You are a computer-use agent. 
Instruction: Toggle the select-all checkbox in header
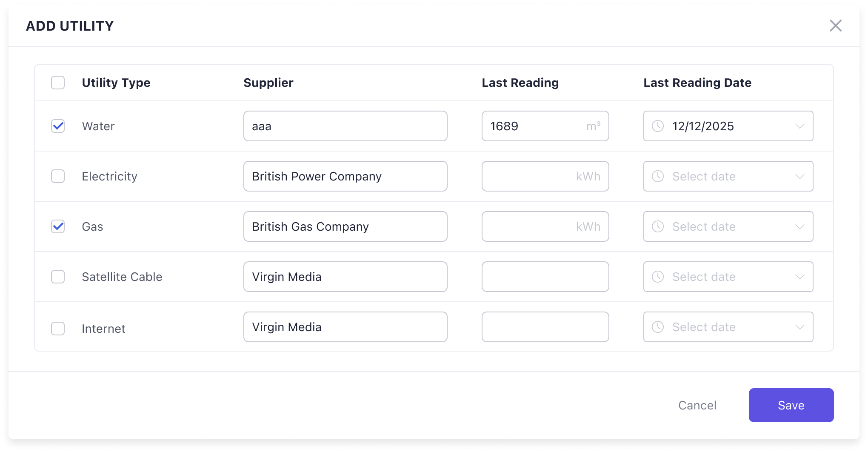58,83
